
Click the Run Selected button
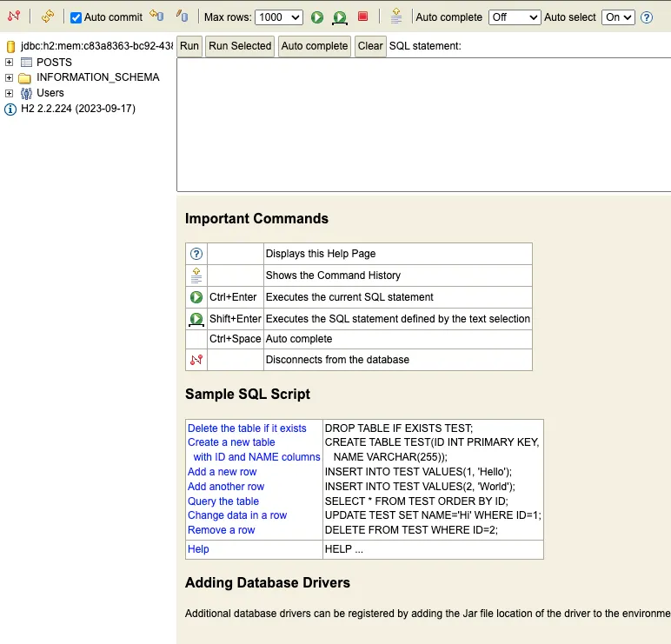pyautogui.click(x=240, y=46)
